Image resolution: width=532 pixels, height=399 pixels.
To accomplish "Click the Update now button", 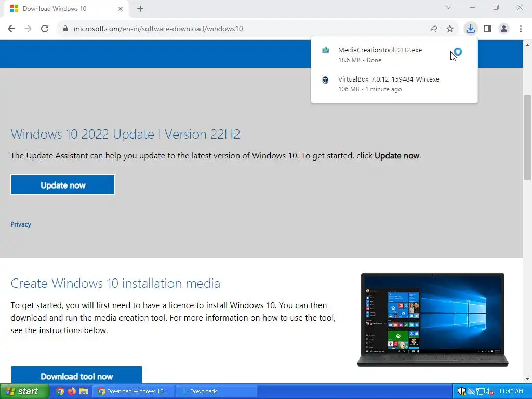I will tap(63, 185).
